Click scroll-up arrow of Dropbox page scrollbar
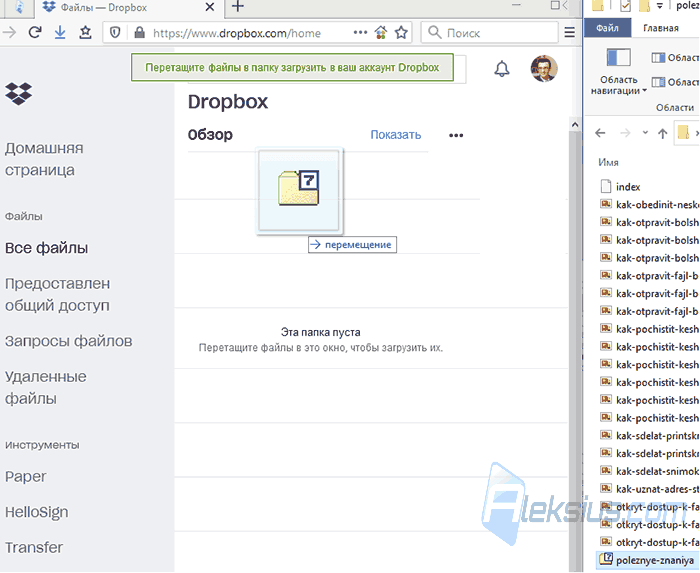This screenshot has height=573, width=700. (575, 125)
